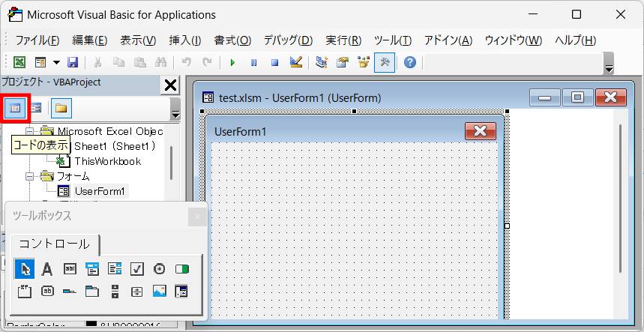This screenshot has width=644, height=332.
Task: Click the Break pause icon
Action: point(254,63)
